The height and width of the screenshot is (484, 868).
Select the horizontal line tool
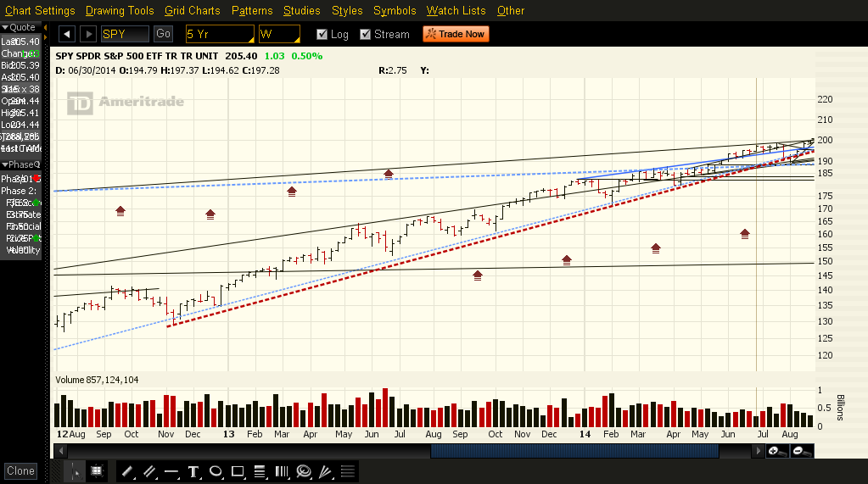(171, 472)
